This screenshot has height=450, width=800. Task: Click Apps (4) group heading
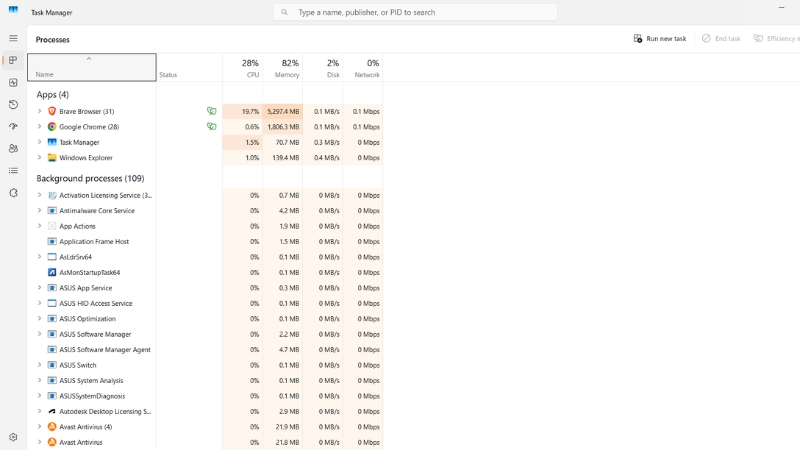pos(53,94)
